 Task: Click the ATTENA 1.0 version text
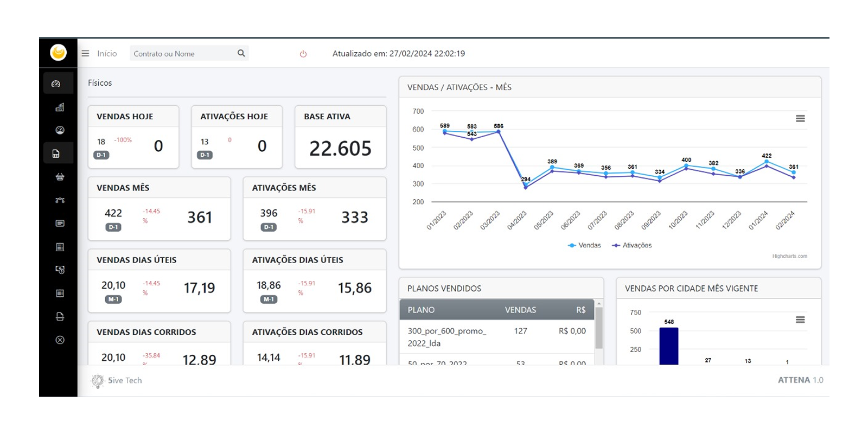pos(800,380)
